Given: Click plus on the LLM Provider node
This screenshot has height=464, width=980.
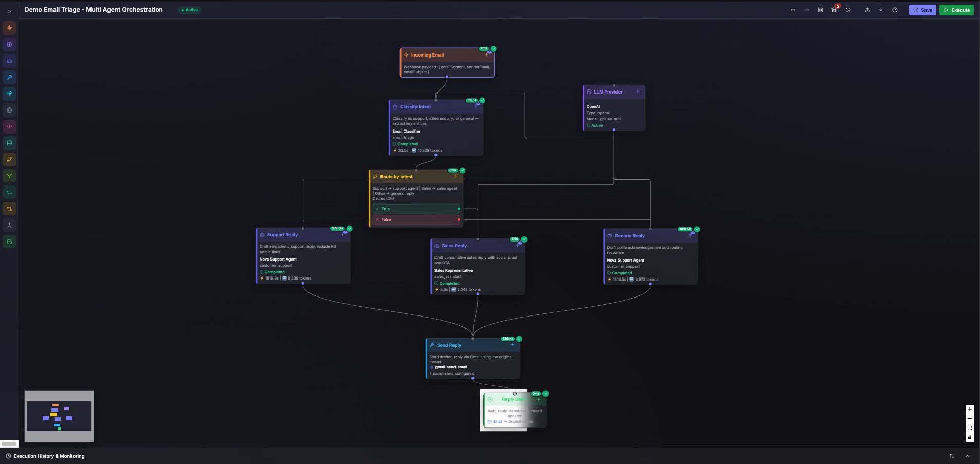Looking at the screenshot, I should pyautogui.click(x=638, y=91).
